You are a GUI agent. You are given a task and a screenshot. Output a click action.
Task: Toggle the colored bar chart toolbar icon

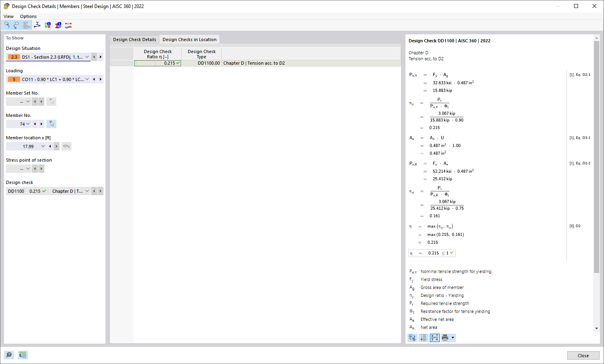tap(27, 25)
